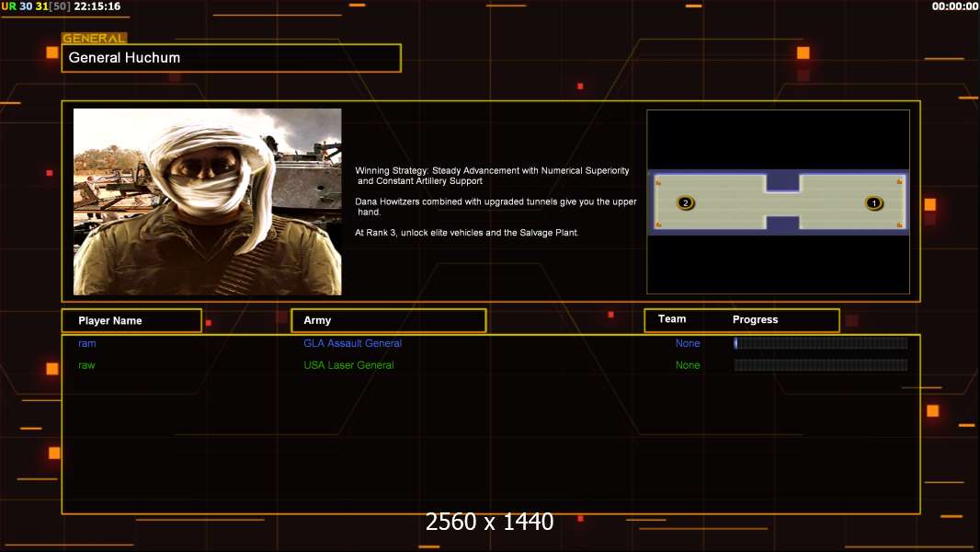The height and width of the screenshot is (552, 980).
Task: Click the Team column label
Action: [x=672, y=319]
